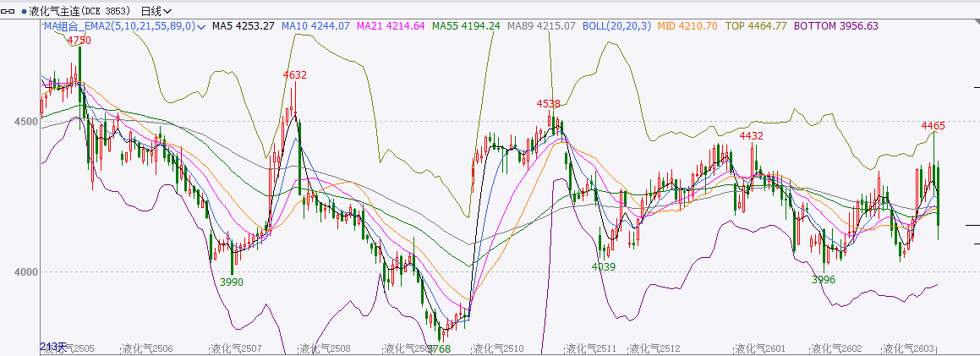Open the 日线 period dropdown
This screenshot has width=980, height=356.
[156, 11]
